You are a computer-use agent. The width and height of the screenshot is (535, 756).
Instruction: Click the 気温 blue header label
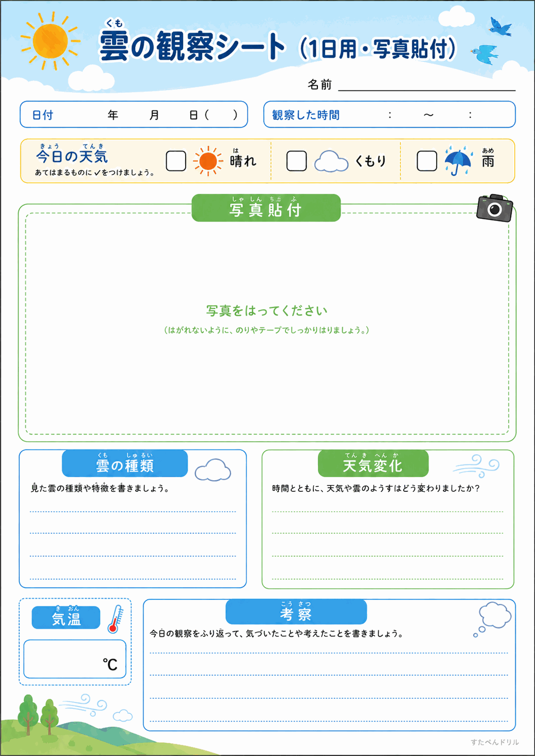pos(66,618)
